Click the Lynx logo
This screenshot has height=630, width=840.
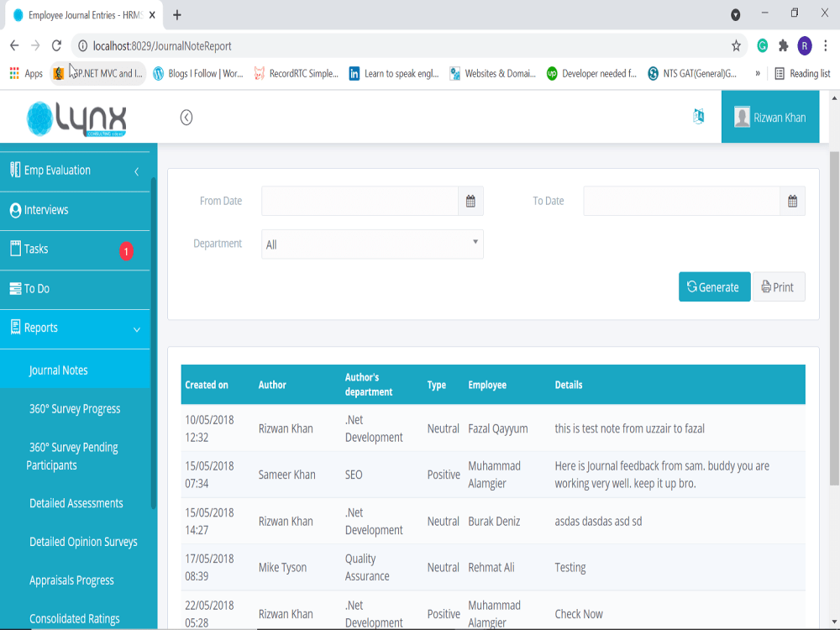coord(76,118)
